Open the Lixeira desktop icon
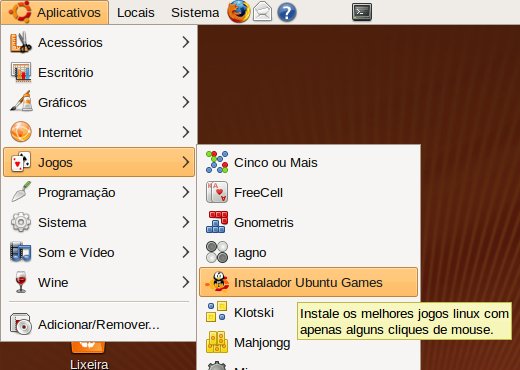 tap(89, 355)
